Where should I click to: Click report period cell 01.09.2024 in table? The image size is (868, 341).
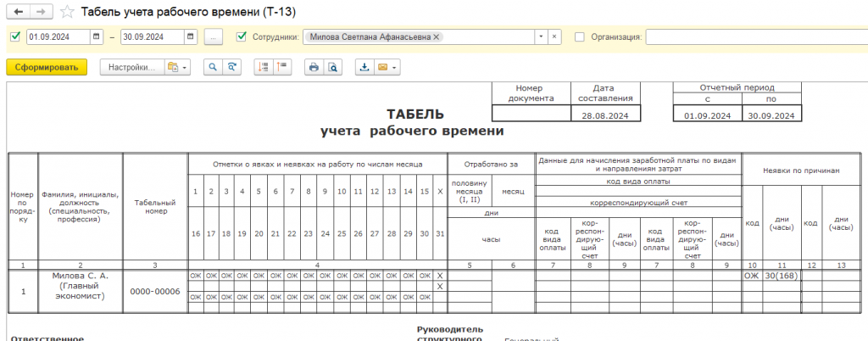(708, 115)
